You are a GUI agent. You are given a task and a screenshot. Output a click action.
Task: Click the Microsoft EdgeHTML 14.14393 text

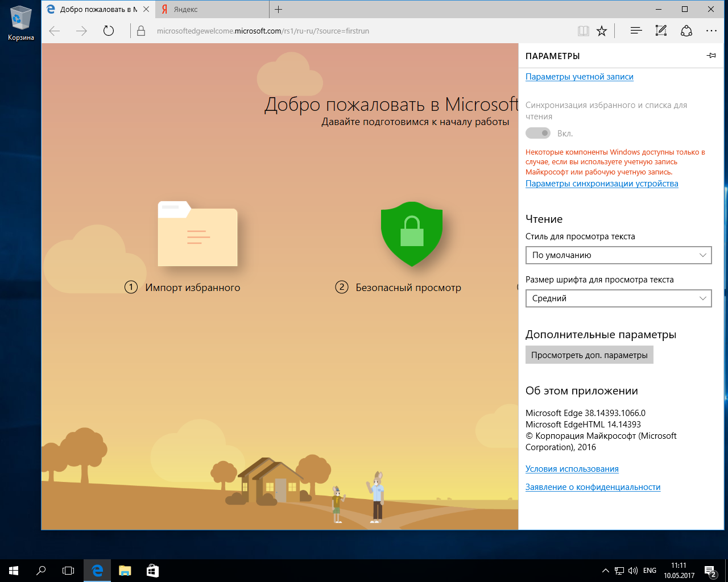(583, 425)
